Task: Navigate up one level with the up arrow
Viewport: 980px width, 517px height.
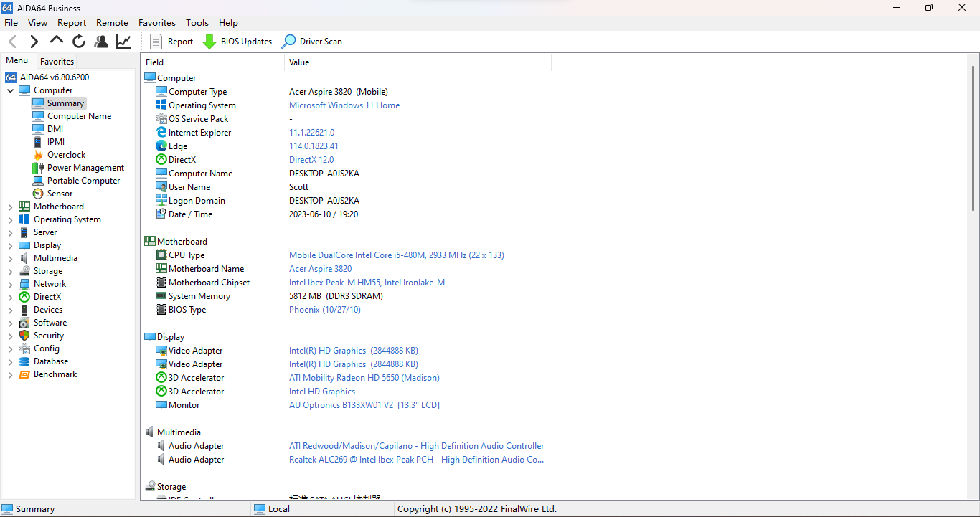Action: point(56,41)
